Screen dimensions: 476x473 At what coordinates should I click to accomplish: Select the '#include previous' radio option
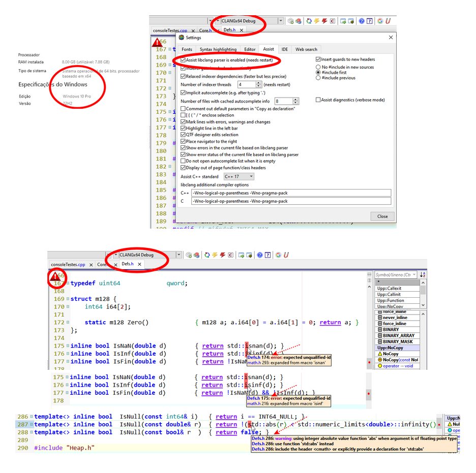pos(318,78)
